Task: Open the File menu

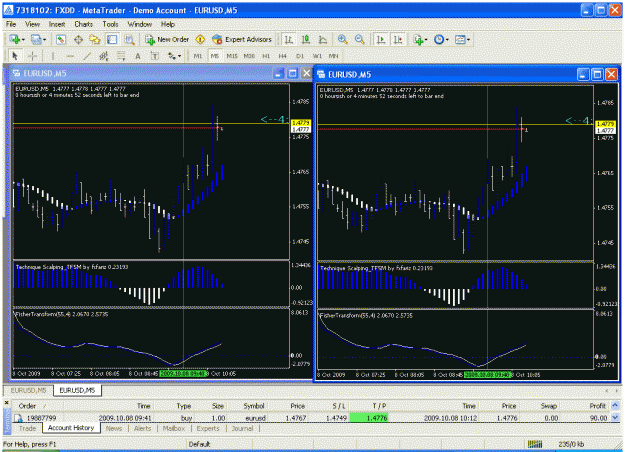Action: click(x=11, y=24)
